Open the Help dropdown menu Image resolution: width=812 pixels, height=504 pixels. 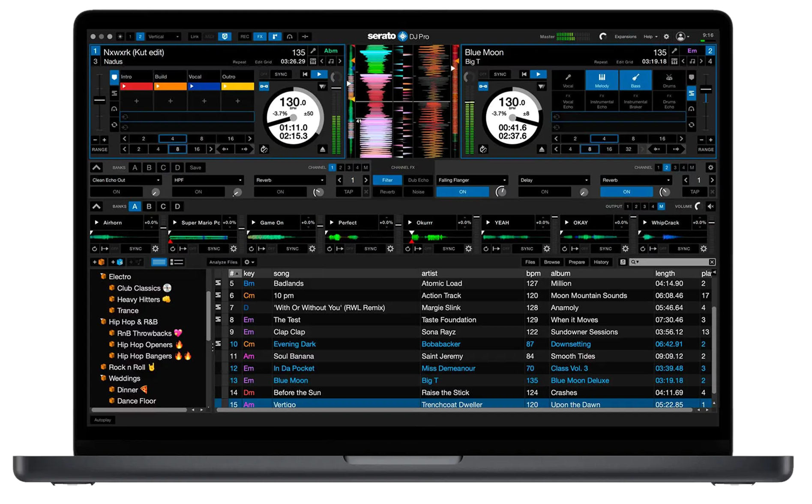click(x=650, y=36)
